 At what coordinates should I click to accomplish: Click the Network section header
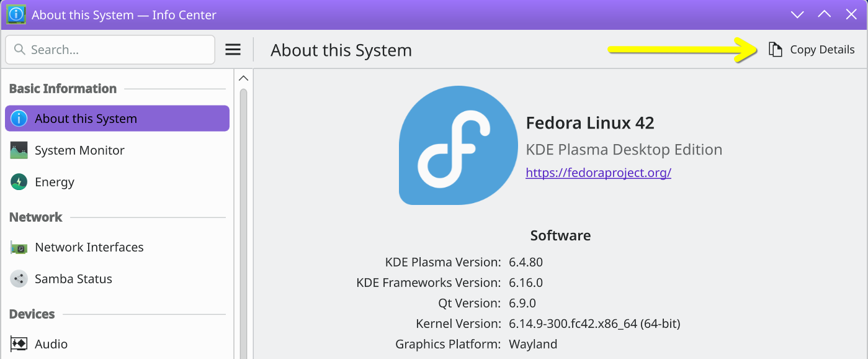(36, 217)
